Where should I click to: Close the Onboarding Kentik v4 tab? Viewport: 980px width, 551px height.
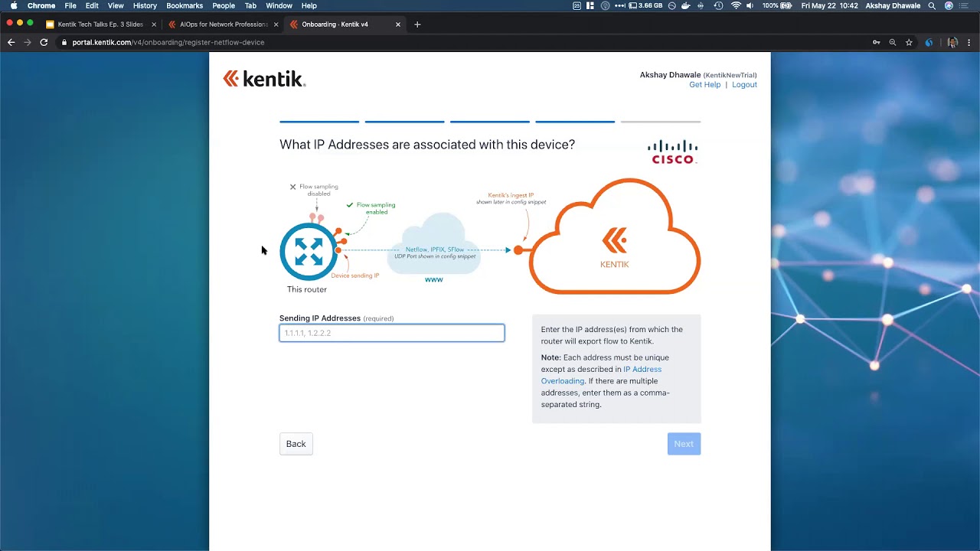point(398,24)
